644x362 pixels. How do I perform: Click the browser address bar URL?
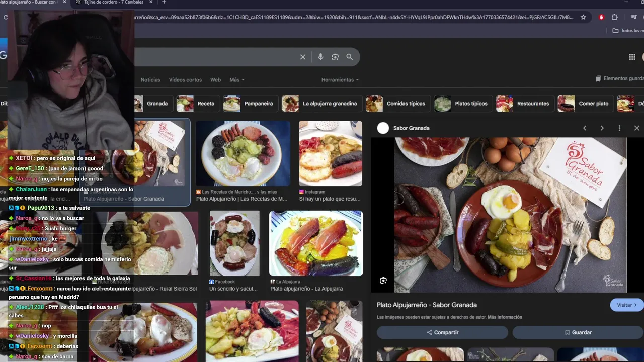[x=354, y=17]
